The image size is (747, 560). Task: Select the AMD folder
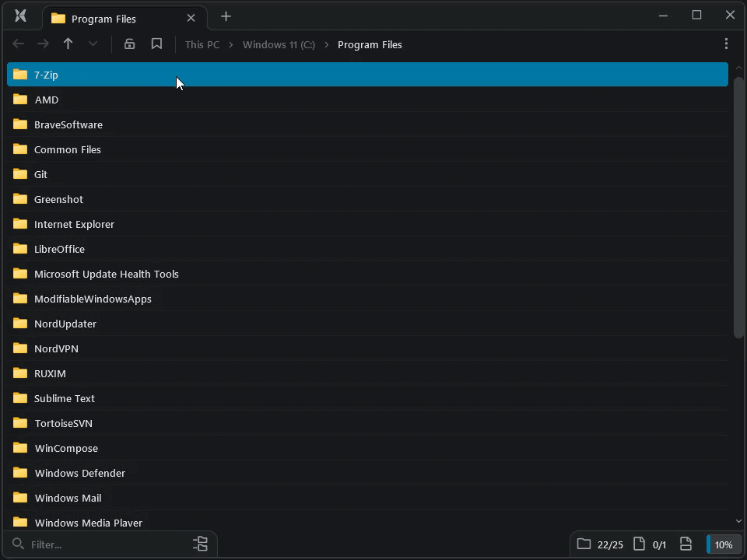(x=367, y=100)
